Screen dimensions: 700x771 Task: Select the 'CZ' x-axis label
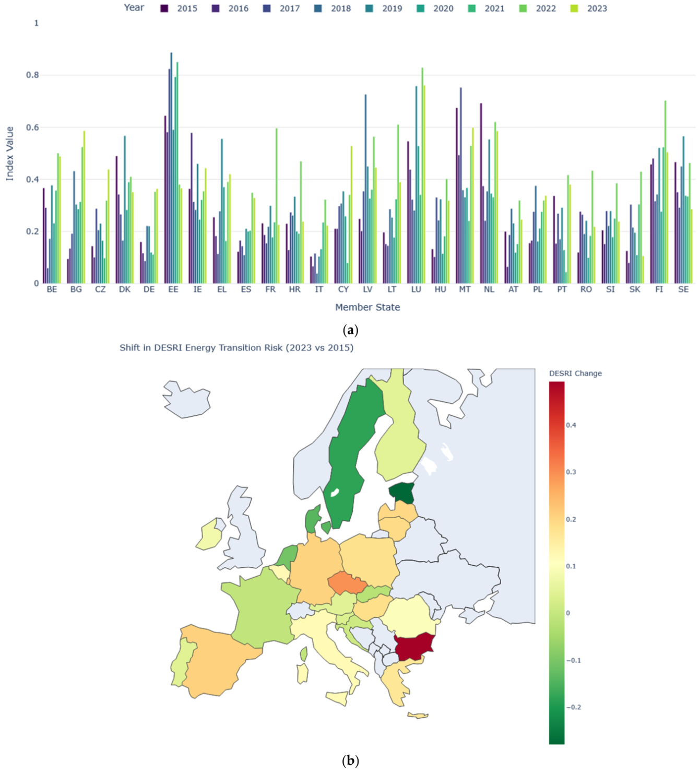[100, 289]
